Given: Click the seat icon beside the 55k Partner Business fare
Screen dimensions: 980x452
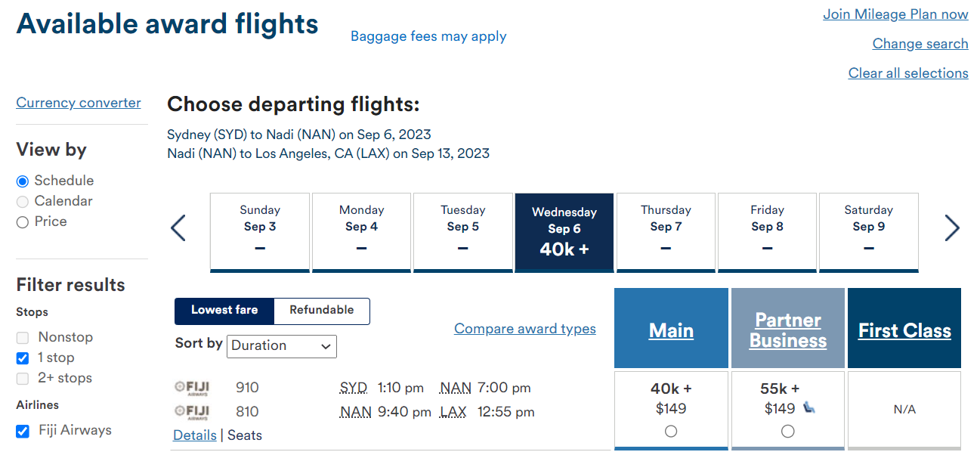Looking at the screenshot, I should [x=809, y=407].
